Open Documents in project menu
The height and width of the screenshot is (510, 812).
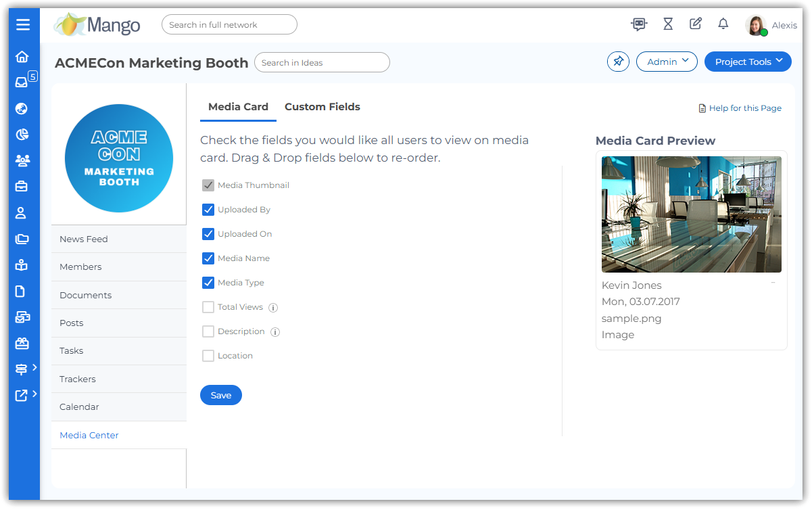pos(86,295)
